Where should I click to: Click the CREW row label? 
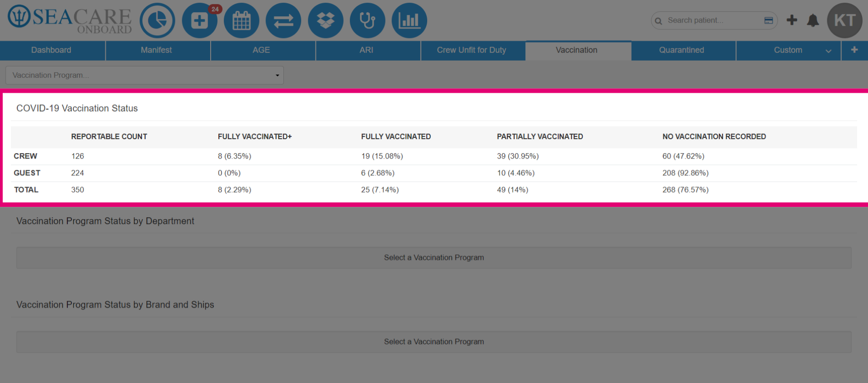point(25,156)
